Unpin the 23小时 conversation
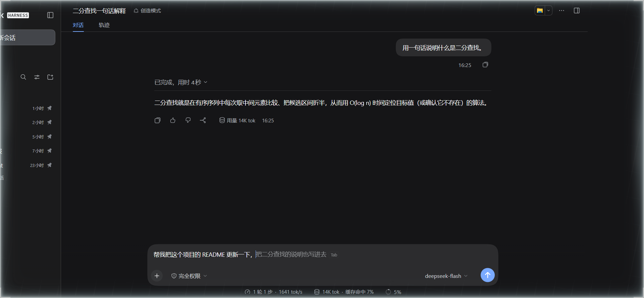The height and width of the screenshot is (298, 644). [x=50, y=165]
